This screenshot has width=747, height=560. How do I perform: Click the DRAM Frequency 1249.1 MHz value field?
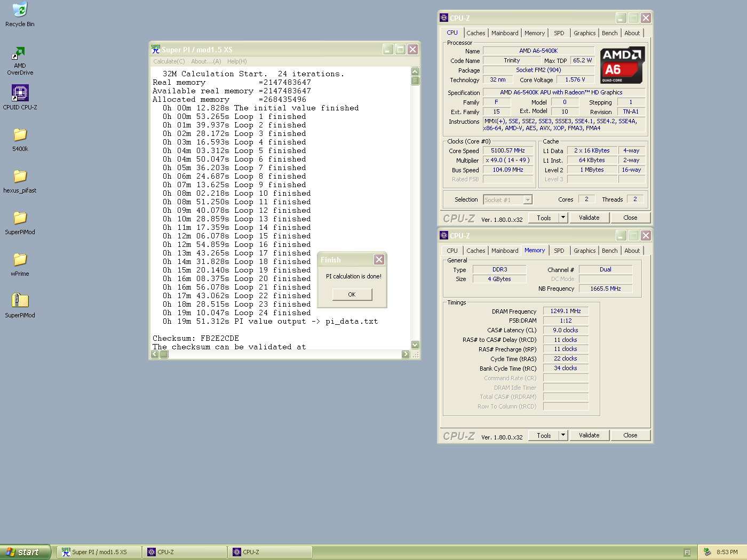click(x=566, y=311)
